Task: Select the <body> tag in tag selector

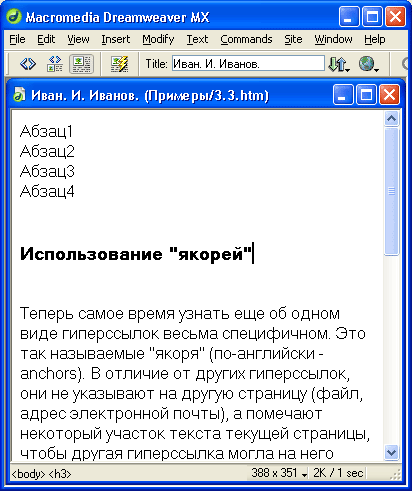Action: point(28,474)
